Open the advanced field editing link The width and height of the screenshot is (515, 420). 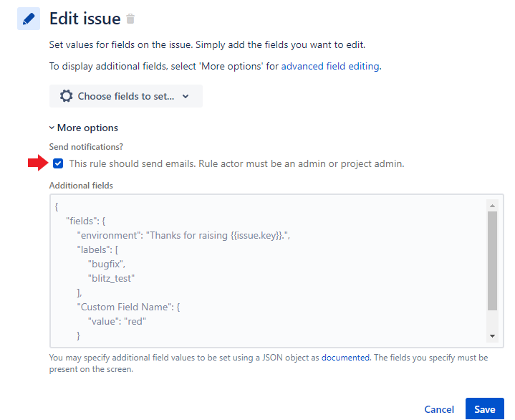pos(330,66)
